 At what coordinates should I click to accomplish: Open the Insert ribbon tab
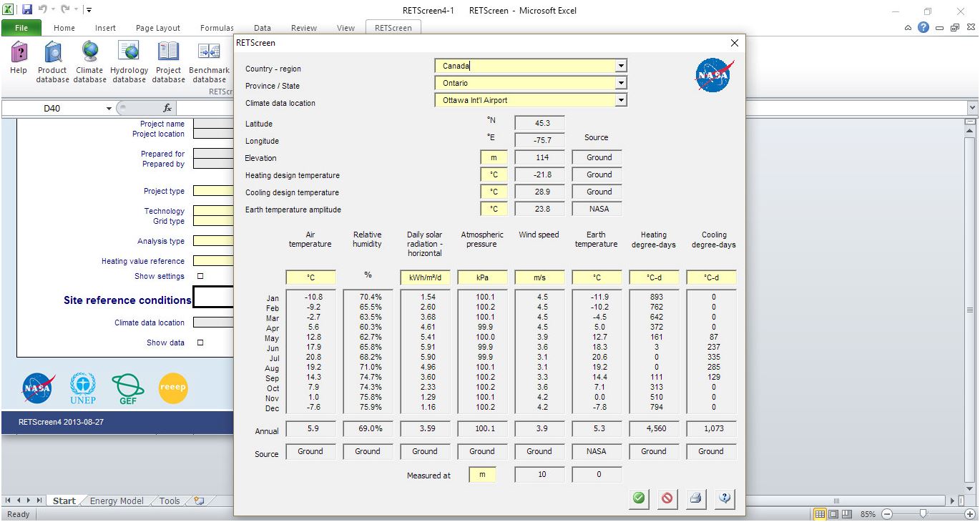point(105,28)
